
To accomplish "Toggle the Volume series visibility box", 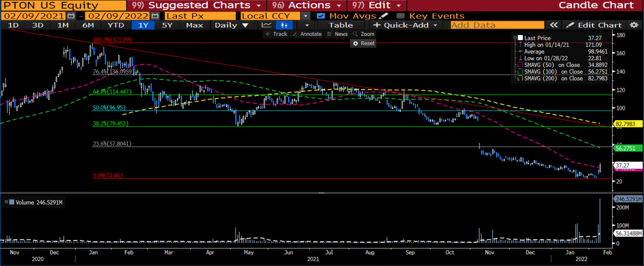I will coord(12,202).
